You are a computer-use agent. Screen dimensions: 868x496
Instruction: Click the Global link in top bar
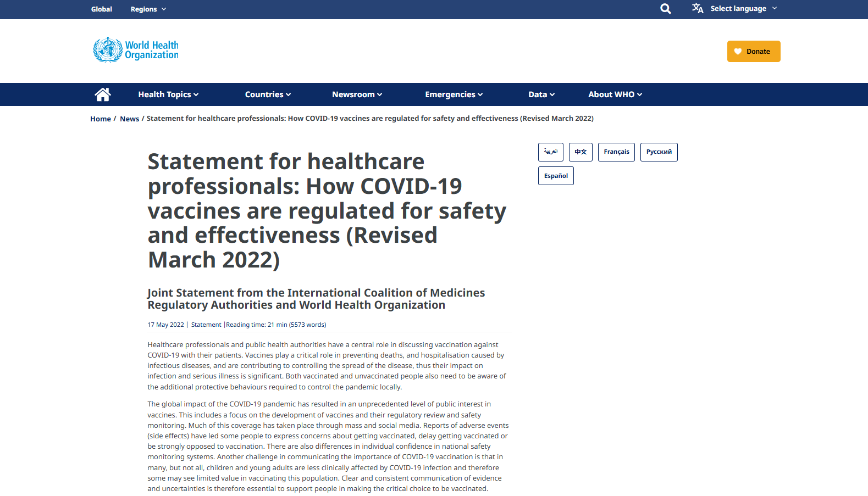click(102, 9)
